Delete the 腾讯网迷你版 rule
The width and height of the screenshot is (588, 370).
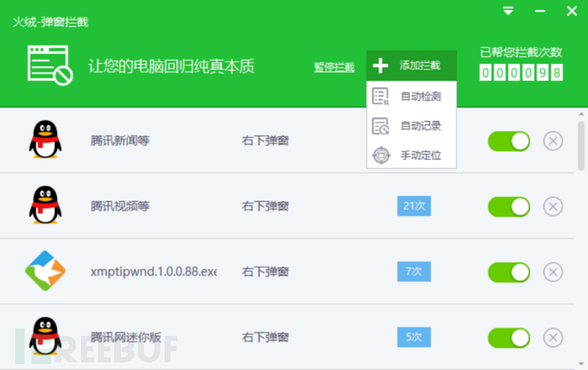coord(553,338)
